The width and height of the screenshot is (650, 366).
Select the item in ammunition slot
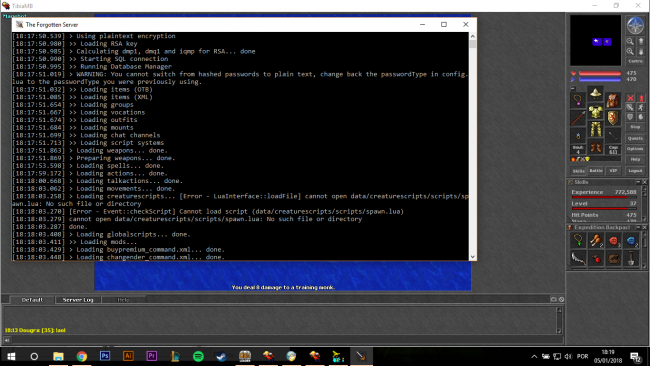(613, 136)
